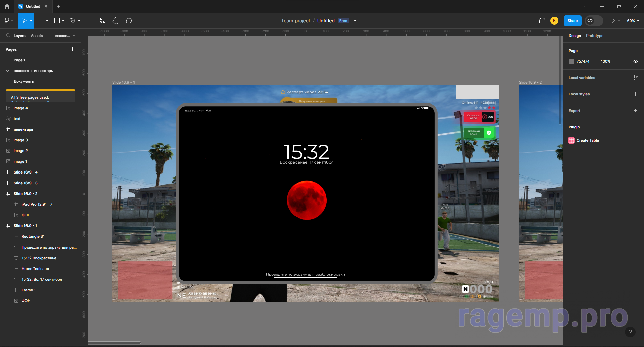Switch to the Design tab

point(575,36)
